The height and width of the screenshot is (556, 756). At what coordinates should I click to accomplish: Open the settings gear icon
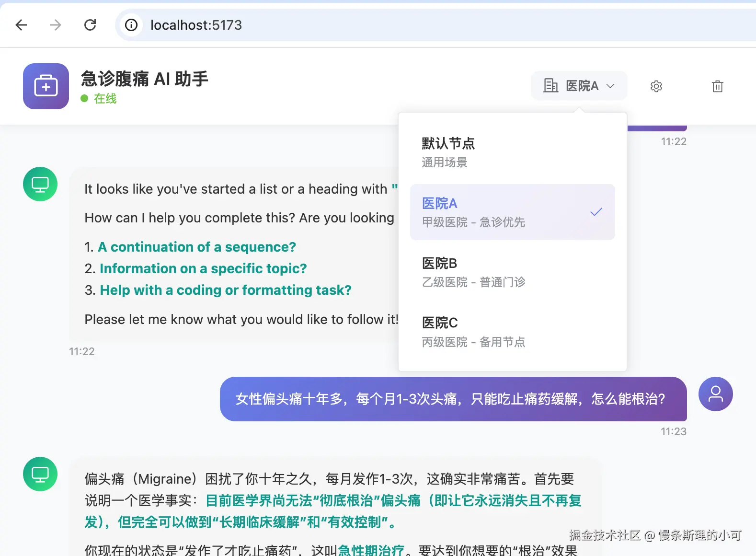656,86
